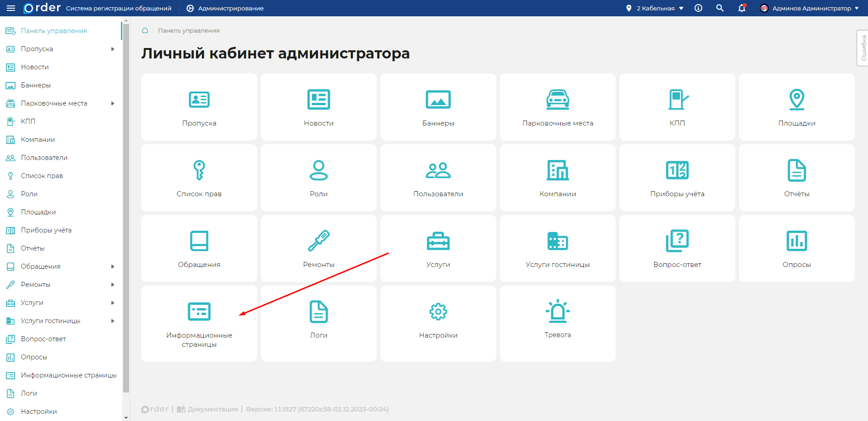Expand Пропуска submenu in sidebar

(113, 49)
